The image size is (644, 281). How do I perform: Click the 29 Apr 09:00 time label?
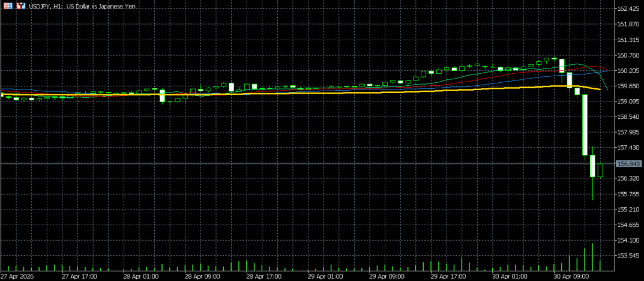tap(387, 276)
